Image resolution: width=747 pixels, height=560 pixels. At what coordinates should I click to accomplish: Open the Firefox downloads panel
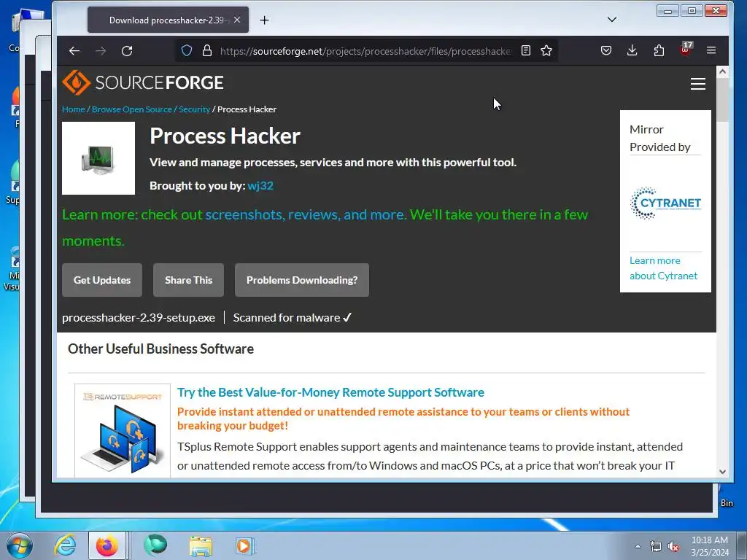[x=632, y=50]
